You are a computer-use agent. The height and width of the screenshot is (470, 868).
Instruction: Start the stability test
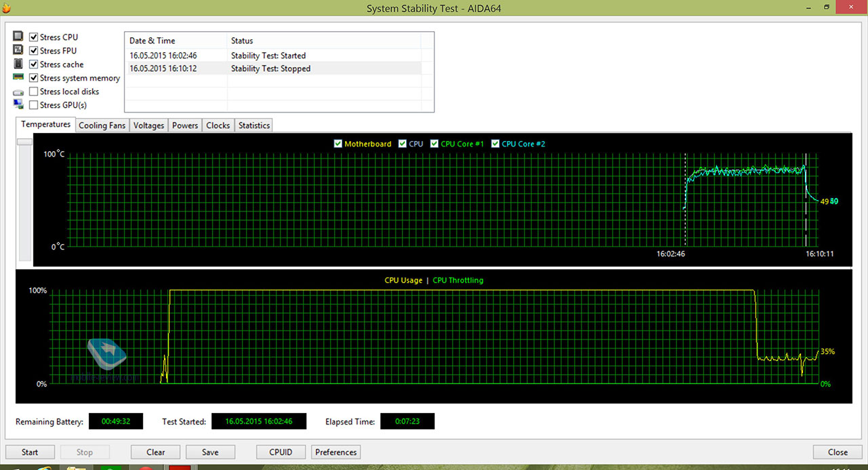pos(30,452)
